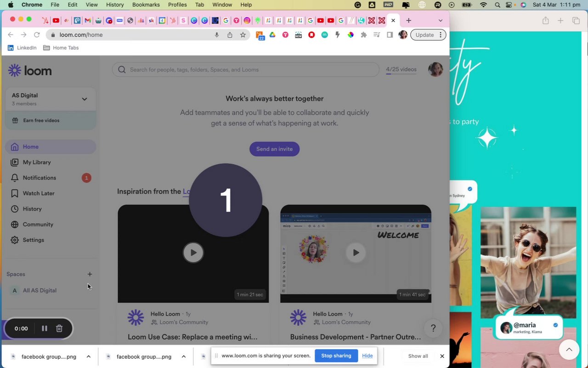
Task: Close the current Loom tab
Action: tap(393, 20)
